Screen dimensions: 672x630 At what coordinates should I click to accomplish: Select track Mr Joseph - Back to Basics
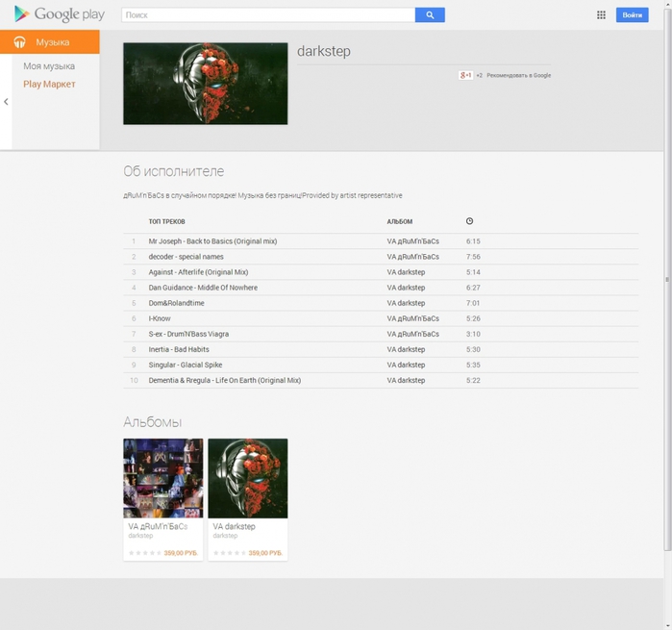click(x=212, y=241)
